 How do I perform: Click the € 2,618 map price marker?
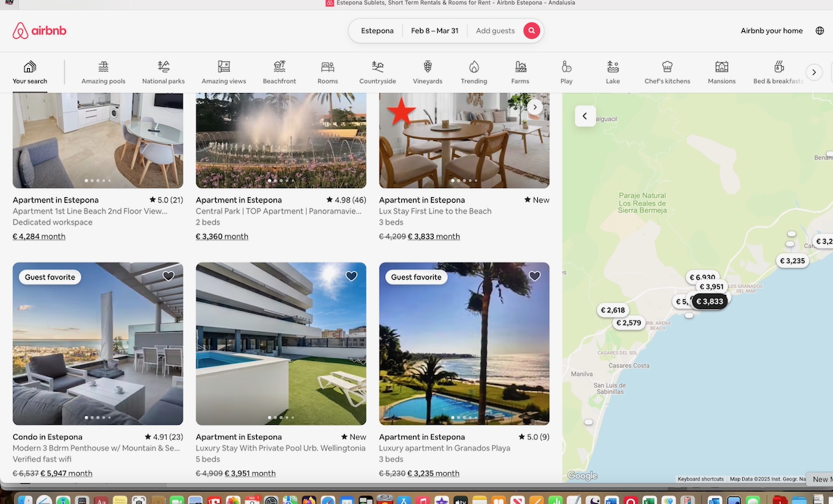tap(613, 310)
